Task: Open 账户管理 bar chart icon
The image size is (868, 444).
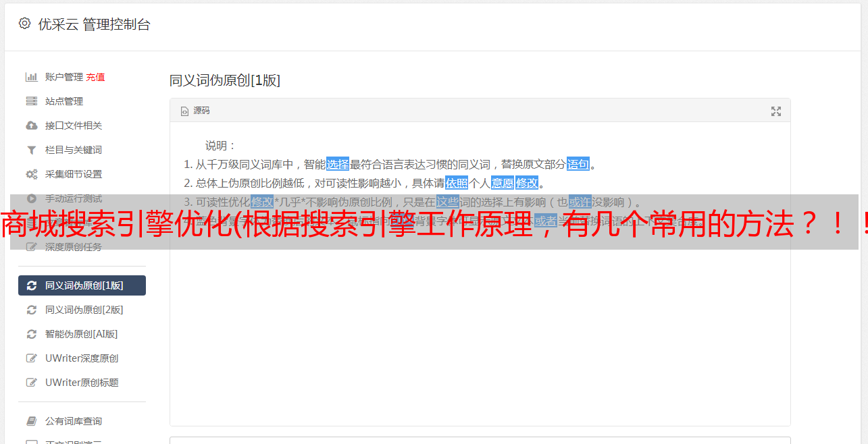Action: coord(31,77)
